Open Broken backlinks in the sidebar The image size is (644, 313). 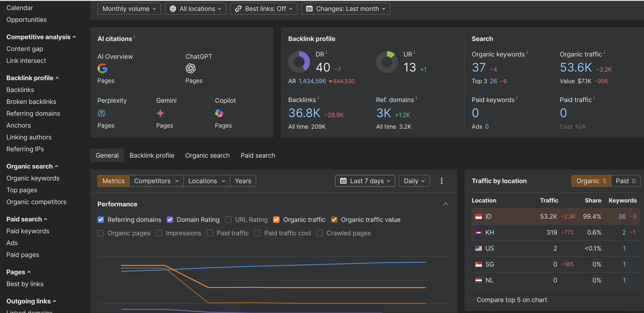[31, 102]
